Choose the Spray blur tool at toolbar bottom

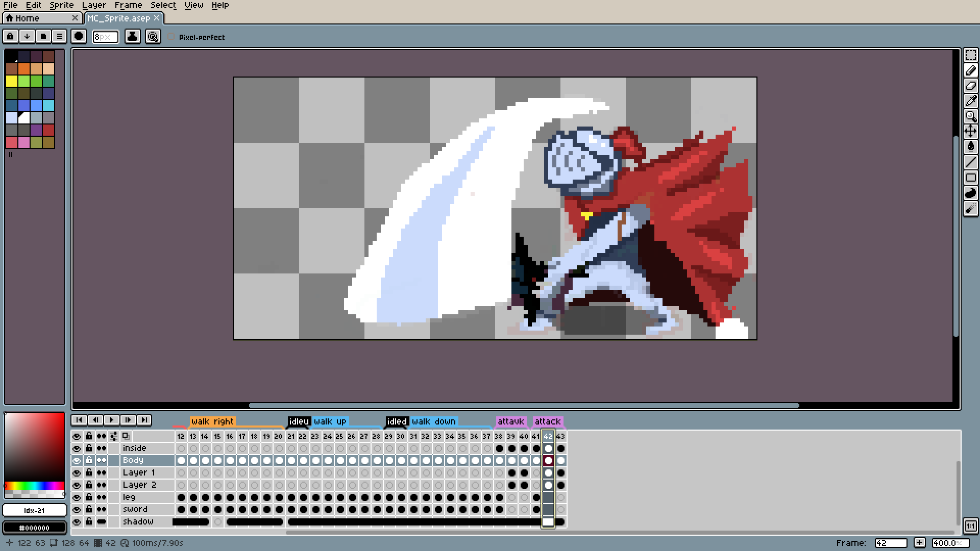tap(970, 208)
